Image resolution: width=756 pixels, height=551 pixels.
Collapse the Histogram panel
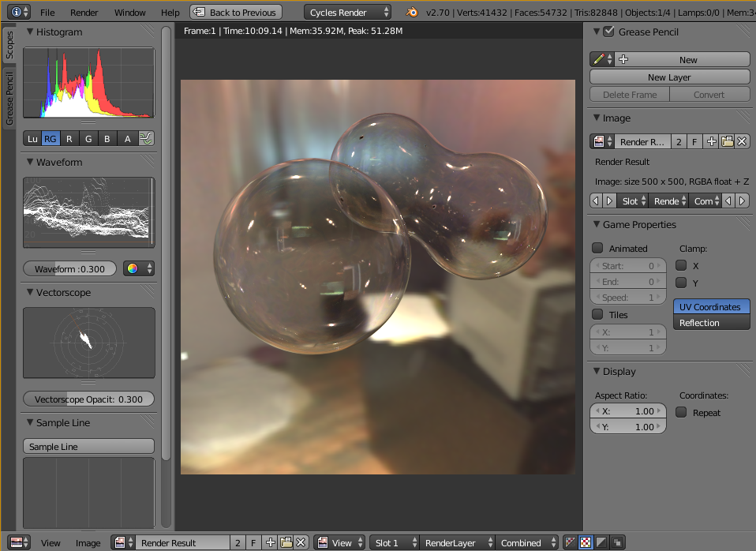tap(30, 32)
